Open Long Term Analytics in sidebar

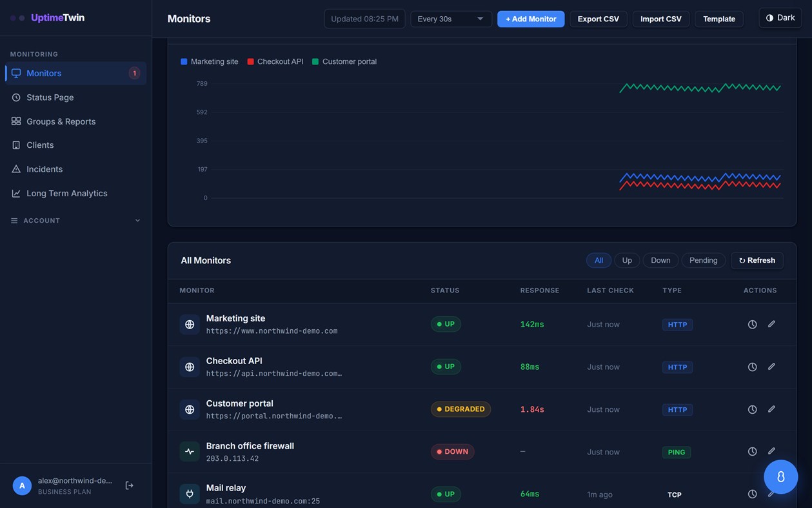76,193
